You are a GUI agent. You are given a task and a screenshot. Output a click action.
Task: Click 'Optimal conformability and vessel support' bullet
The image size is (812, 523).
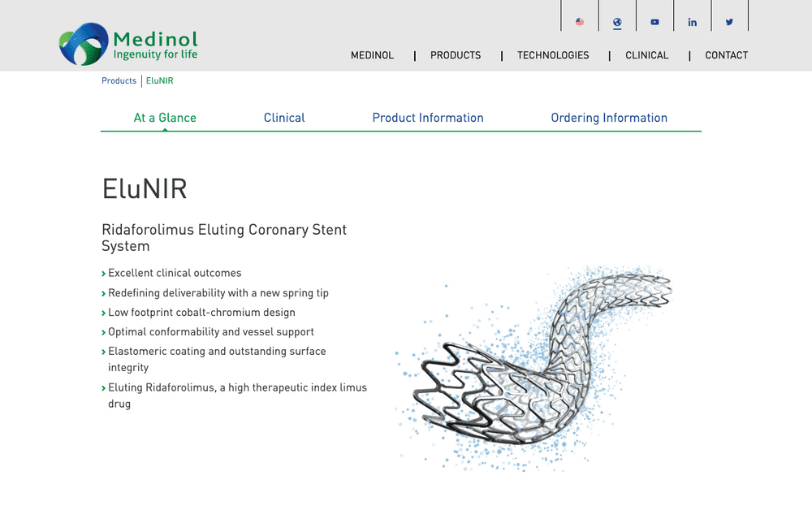pos(211,332)
